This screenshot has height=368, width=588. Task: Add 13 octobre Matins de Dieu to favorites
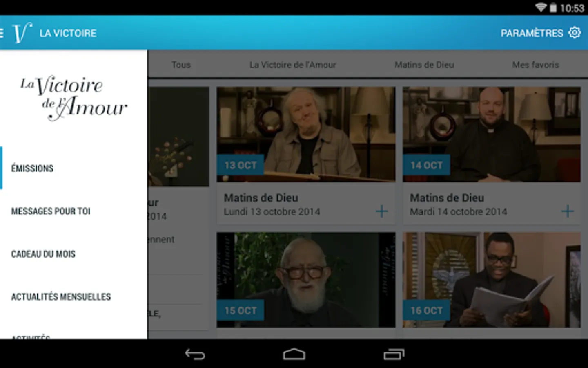click(381, 211)
